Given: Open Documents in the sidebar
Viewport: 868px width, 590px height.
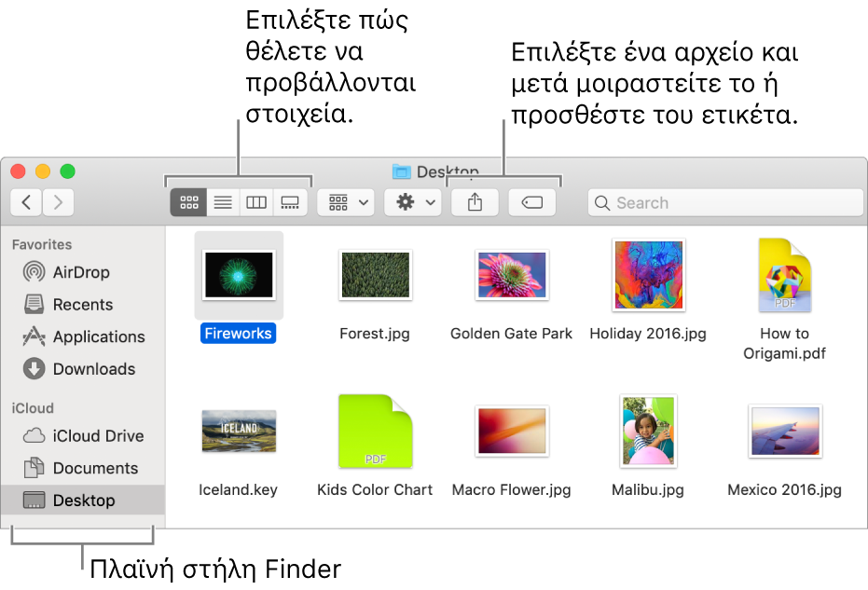Looking at the screenshot, I should pyautogui.click(x=82, y=468).
